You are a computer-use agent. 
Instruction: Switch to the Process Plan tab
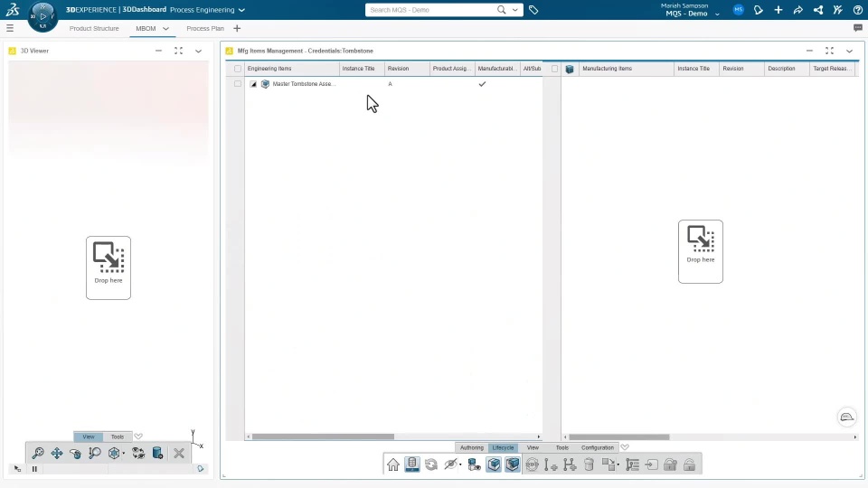[x=205, y=28]
